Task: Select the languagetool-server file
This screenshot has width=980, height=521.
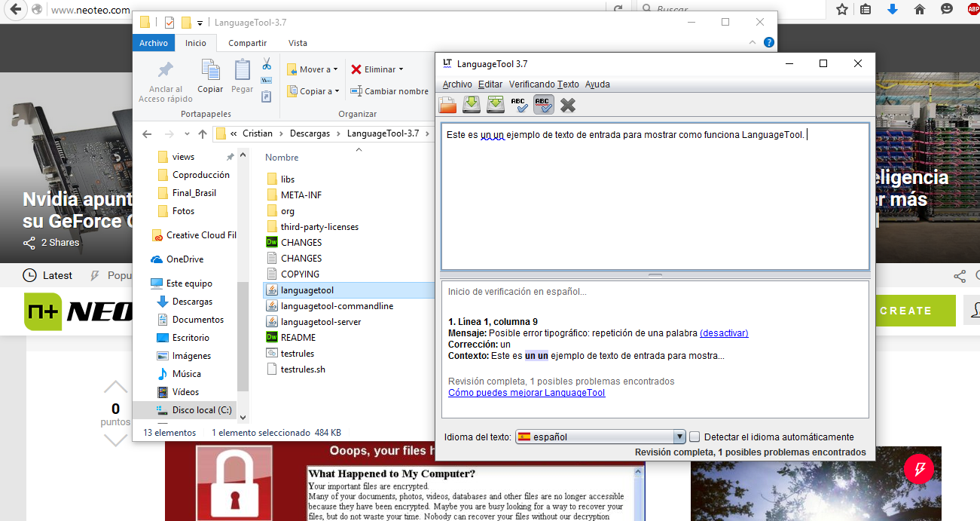Action: click(x=321, y=322)
